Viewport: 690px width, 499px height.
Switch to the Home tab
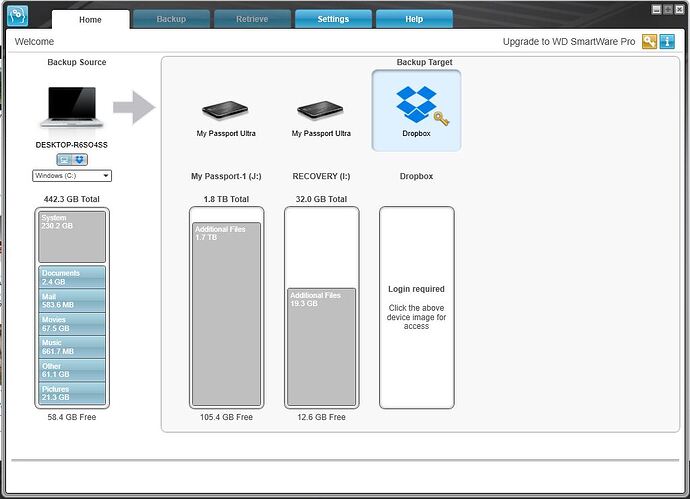[x=90, y=19]
